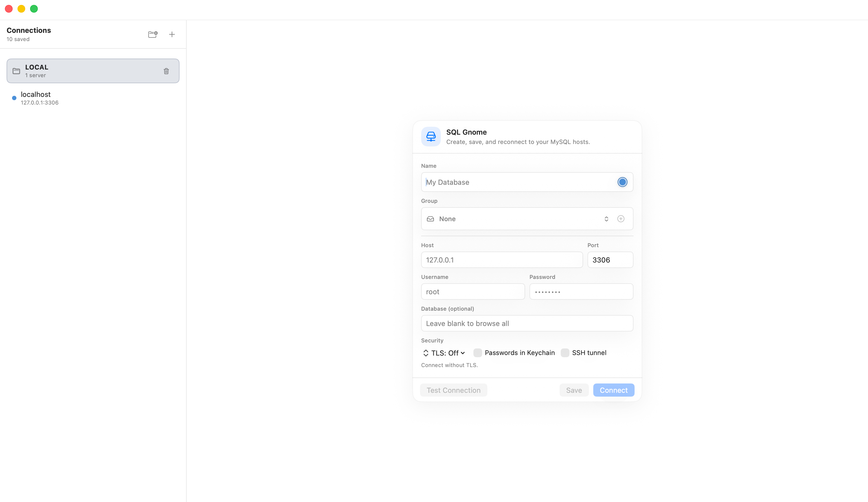Select the localhost connection
The width and height of the screenshot is (868, 502).
tap(93, 98)
